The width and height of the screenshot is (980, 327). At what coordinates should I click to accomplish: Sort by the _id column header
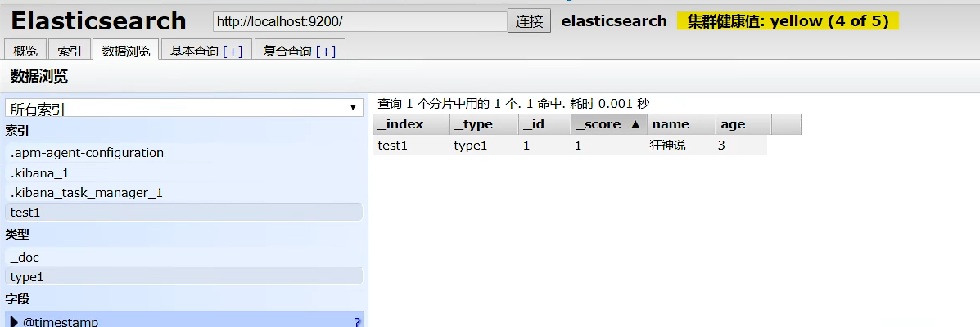[x=544, y=124]
